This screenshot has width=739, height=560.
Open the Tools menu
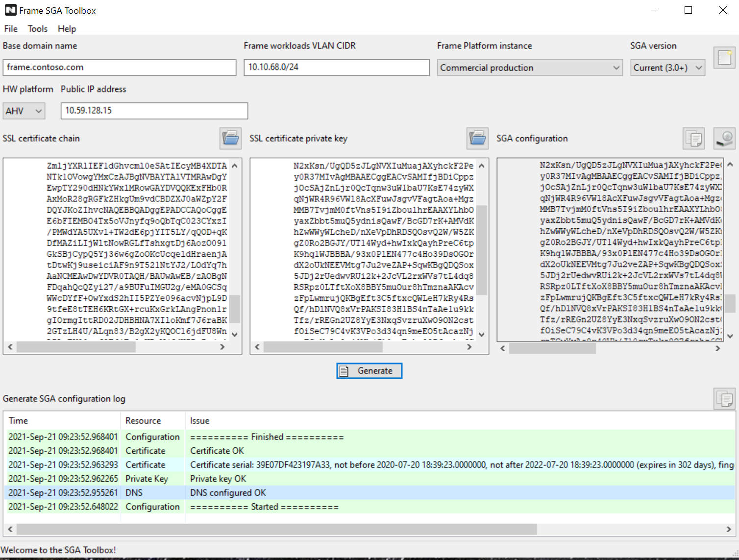coord(38,29)
